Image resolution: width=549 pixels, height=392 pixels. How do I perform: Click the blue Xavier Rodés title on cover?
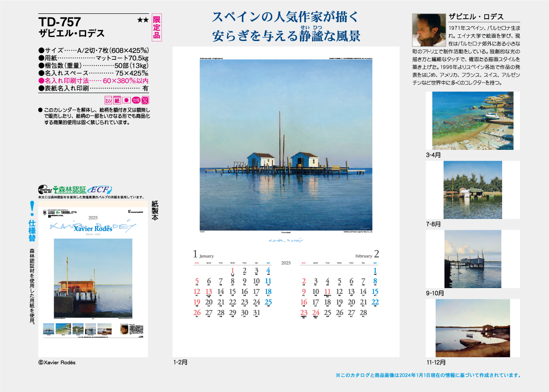click(x=93, y=229)
